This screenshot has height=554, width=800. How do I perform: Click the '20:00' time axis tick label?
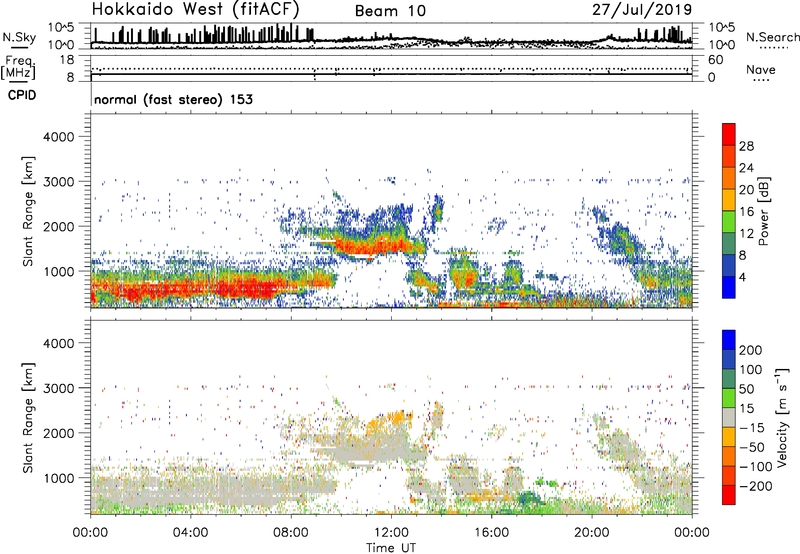(591, 533)
